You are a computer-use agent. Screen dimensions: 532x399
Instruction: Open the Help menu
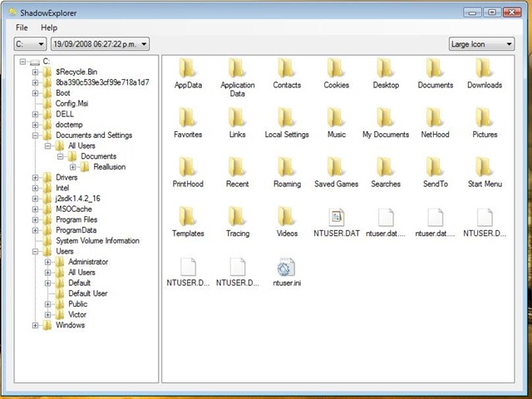coord(49,27)
